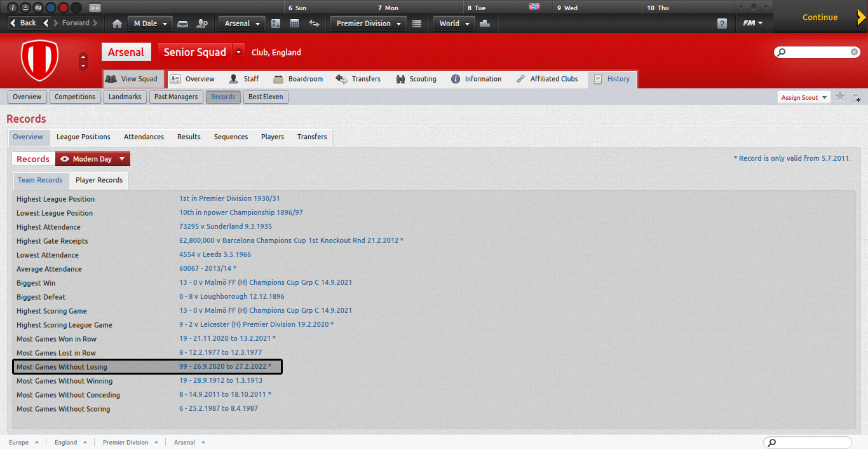Step to the previous club up arrow
Screen dimensions: 868x449
pyautogui.click(x=83, y=57)
